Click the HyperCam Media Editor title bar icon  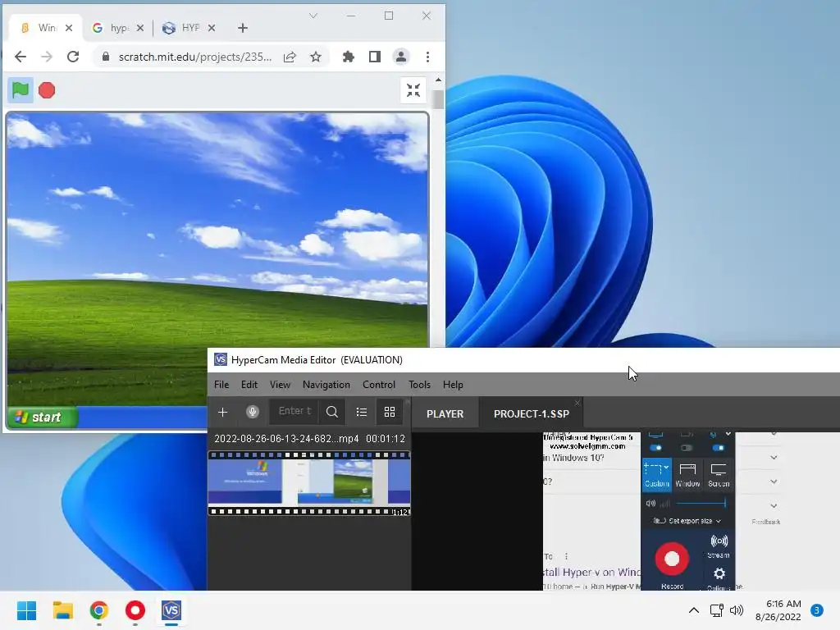pyautogui.click(x=220, y=359)
